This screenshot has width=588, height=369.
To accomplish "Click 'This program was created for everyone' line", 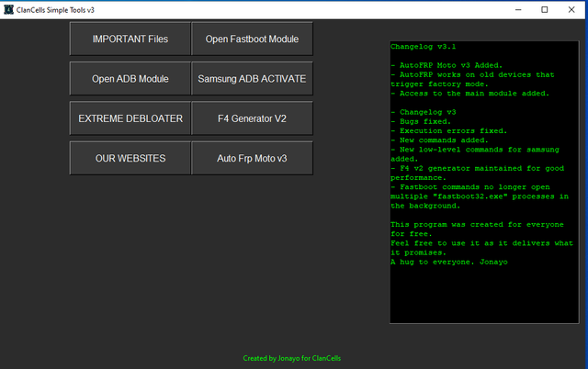I will point(477,225).
